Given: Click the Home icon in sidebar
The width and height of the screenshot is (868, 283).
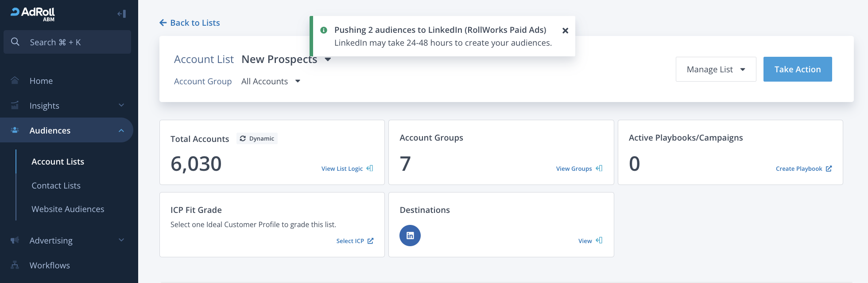Looking at the screenshot, I should tap(15, 81).
